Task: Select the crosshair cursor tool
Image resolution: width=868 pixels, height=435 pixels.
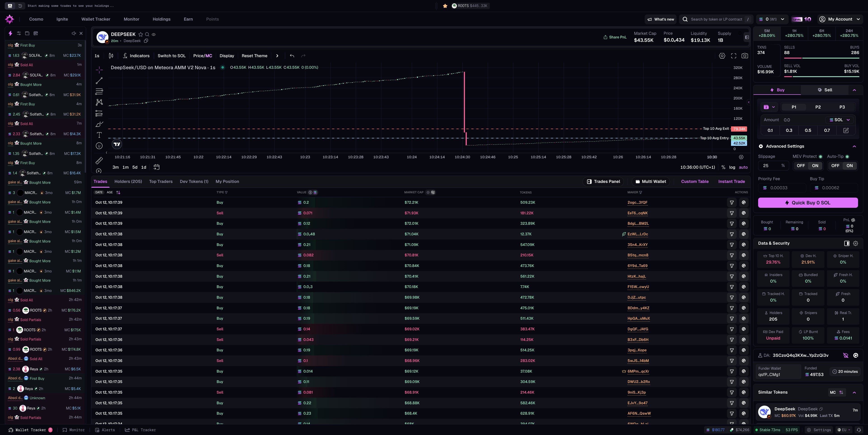Action: 99,70
